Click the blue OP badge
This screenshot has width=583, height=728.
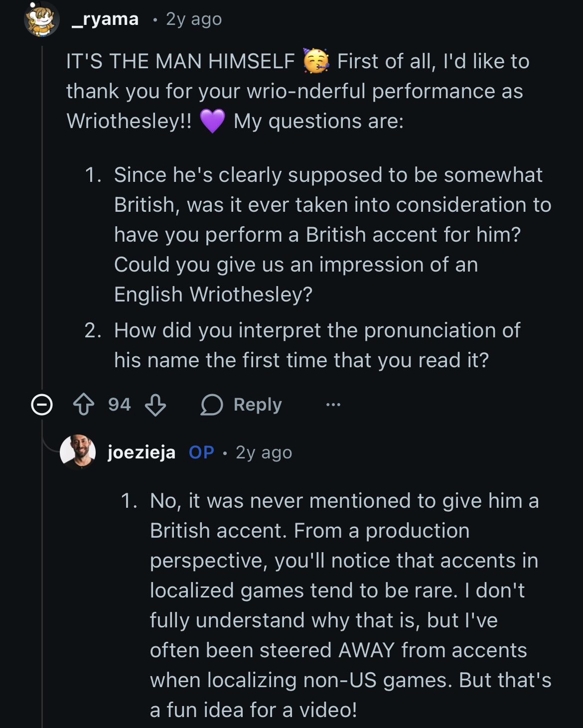(201, 452)
